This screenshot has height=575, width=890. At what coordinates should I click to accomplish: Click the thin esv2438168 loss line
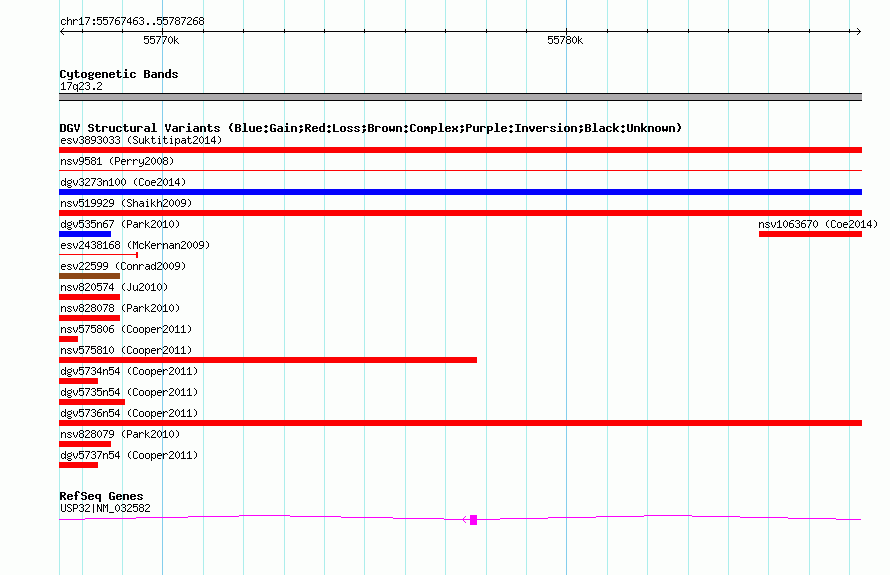tap(99, 255)
